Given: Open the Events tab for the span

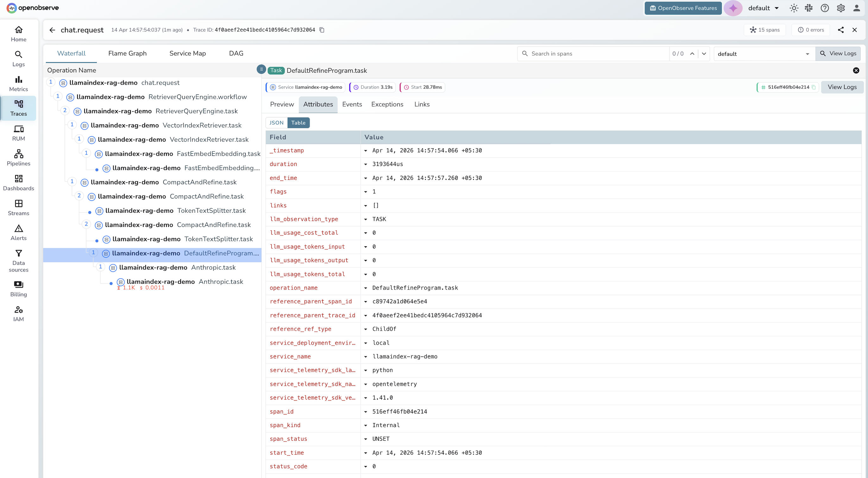Looking at the screenshot, I should pos(352,104).
